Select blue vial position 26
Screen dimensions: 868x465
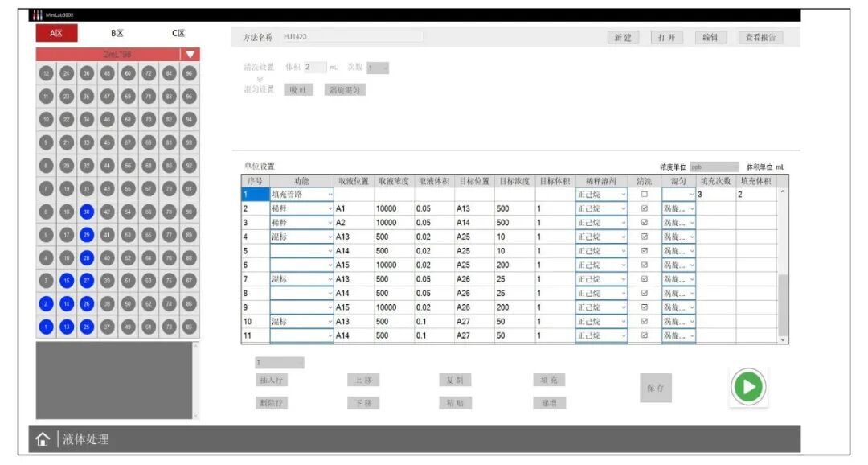point(87,304)
